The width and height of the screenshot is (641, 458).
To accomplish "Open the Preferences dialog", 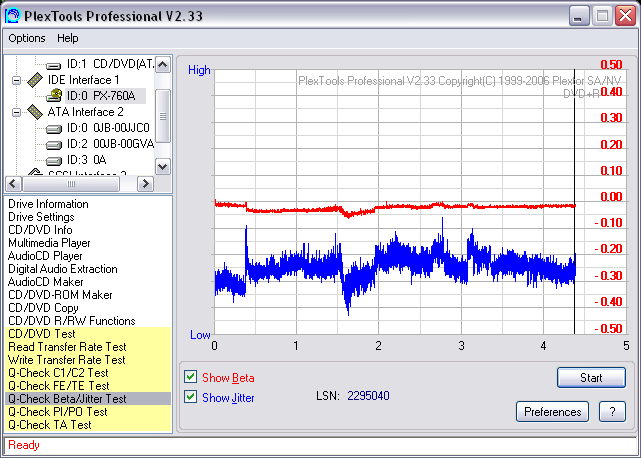I will tap(552, 411).
